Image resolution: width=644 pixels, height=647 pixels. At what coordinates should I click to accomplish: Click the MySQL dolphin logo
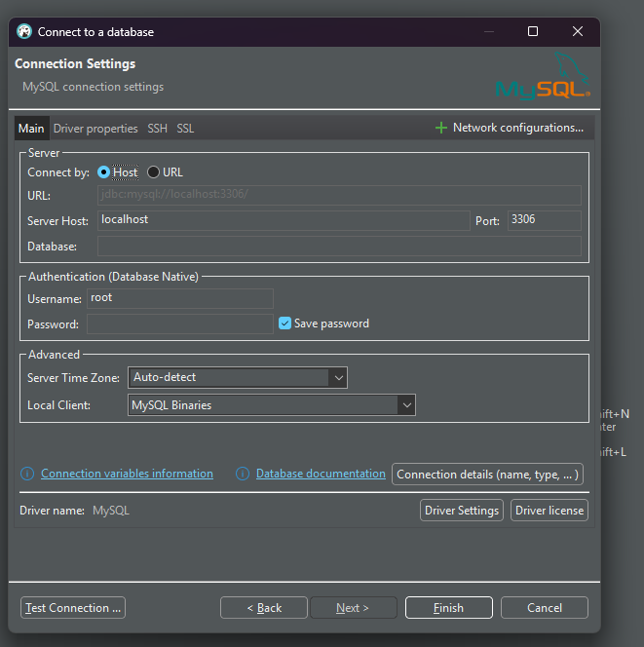tap(543, 76)
